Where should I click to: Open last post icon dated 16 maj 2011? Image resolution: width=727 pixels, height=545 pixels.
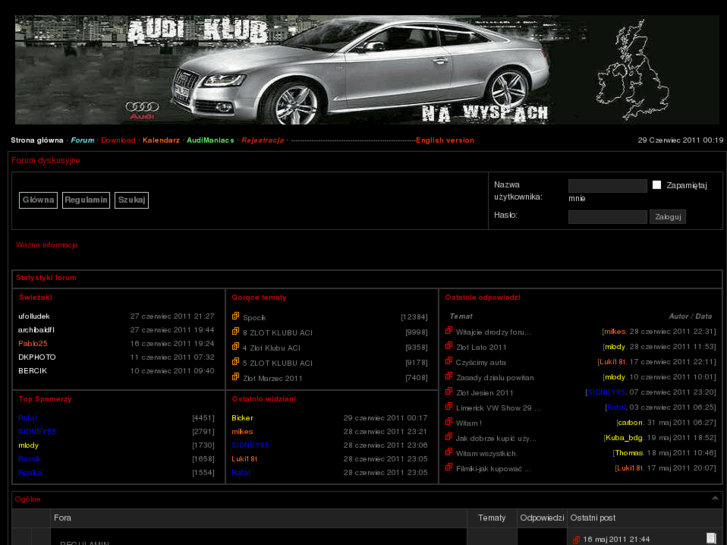pyautogui.click(x=576, y=539)
